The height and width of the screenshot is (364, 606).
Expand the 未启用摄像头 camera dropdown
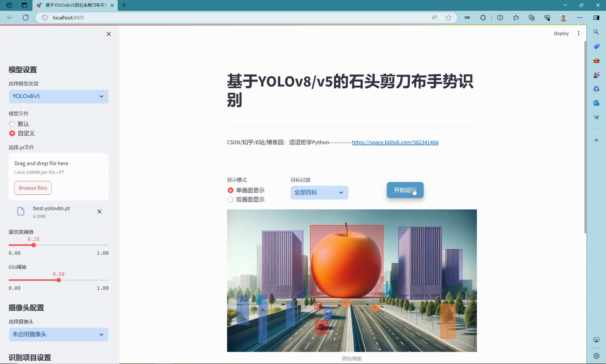[58, 334]
